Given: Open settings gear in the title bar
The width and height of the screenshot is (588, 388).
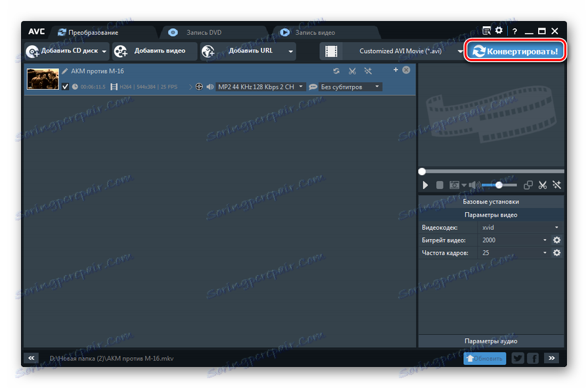Looking at the screenshot, I should coord(499,31).
